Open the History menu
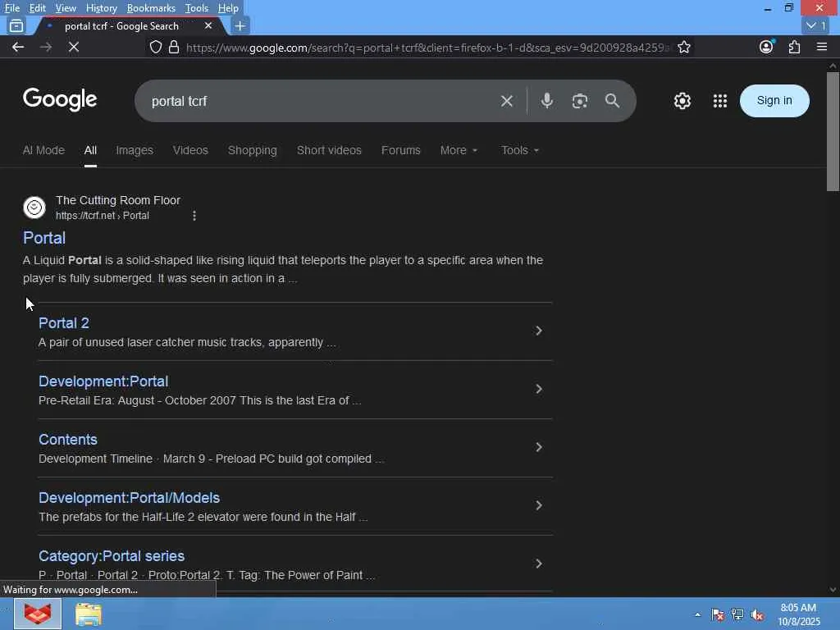This screenshot has width=840, height=630. (101, 8)
